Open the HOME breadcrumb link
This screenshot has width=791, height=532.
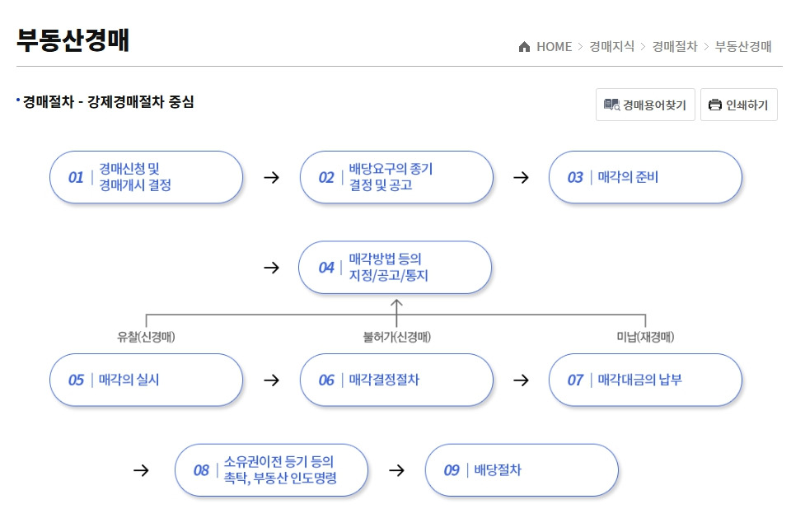click(554, 47)
